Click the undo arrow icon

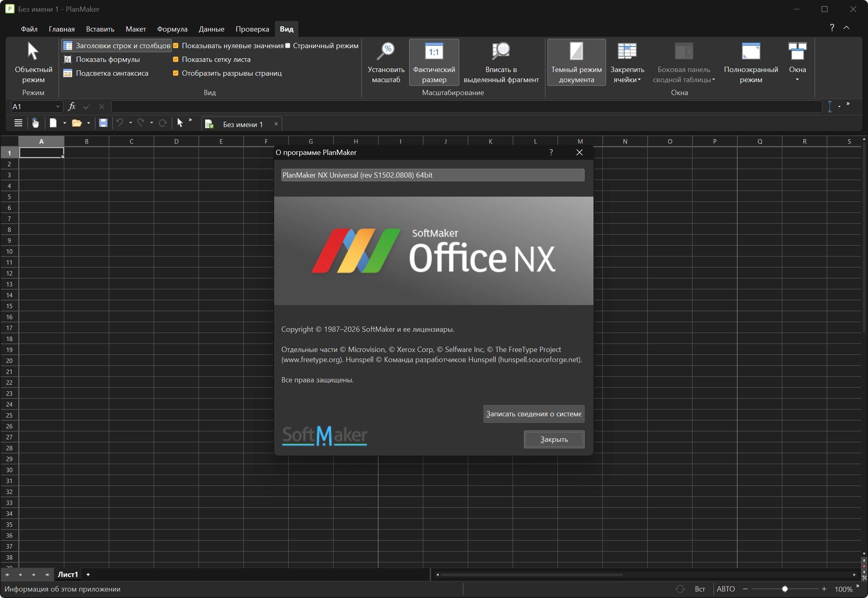coord(120,123)
